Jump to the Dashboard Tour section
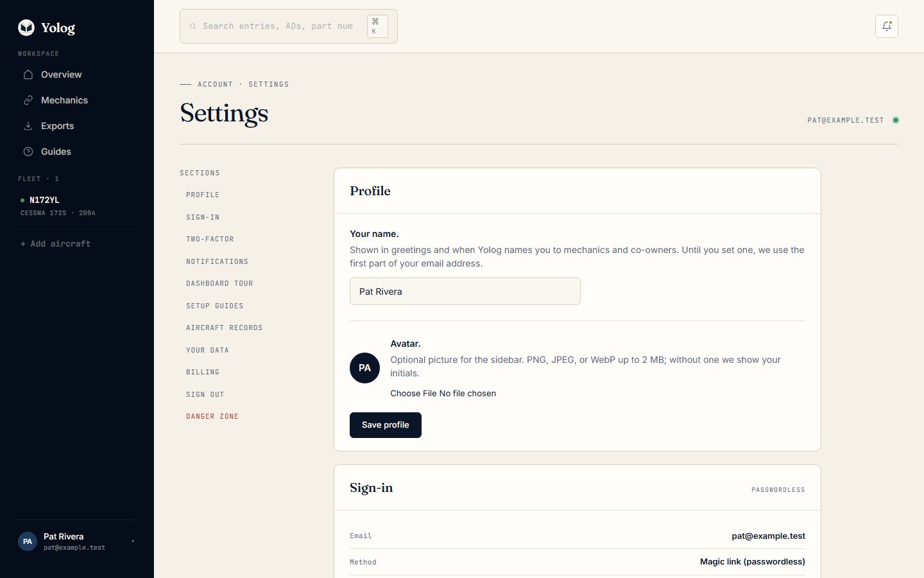 [219, 283]
